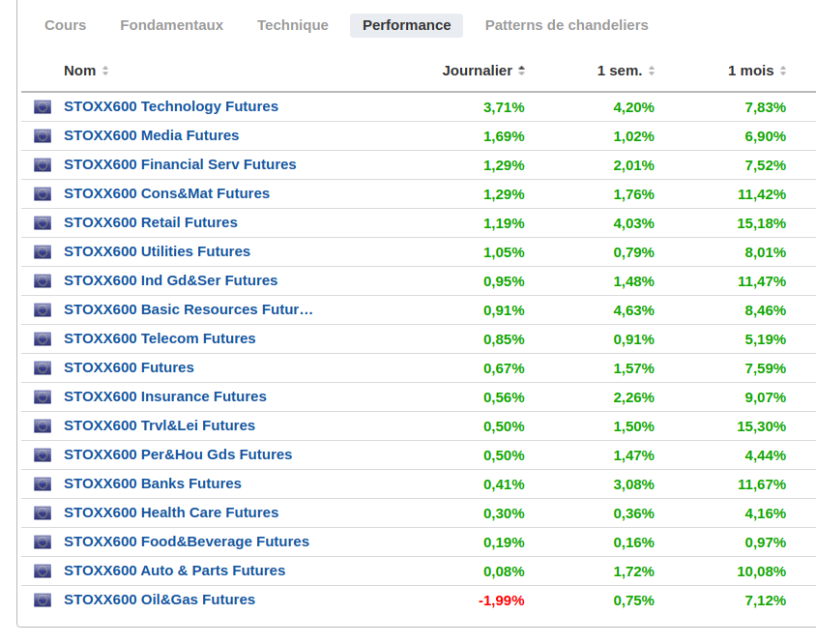This screenshot has width=816, height=644.
Task: Click the flag icon next to STOXX600 Insurance Futures
Action: pyautogui.click(x=43, y=397)
